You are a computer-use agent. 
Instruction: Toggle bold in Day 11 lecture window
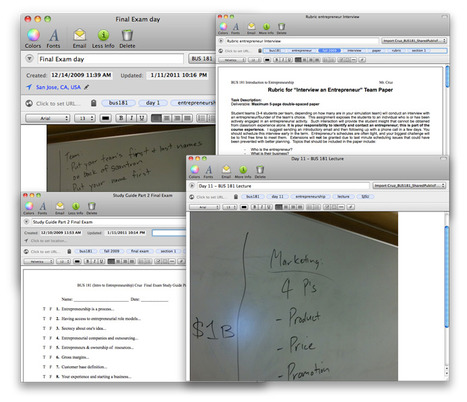click(x=254, y=207)
